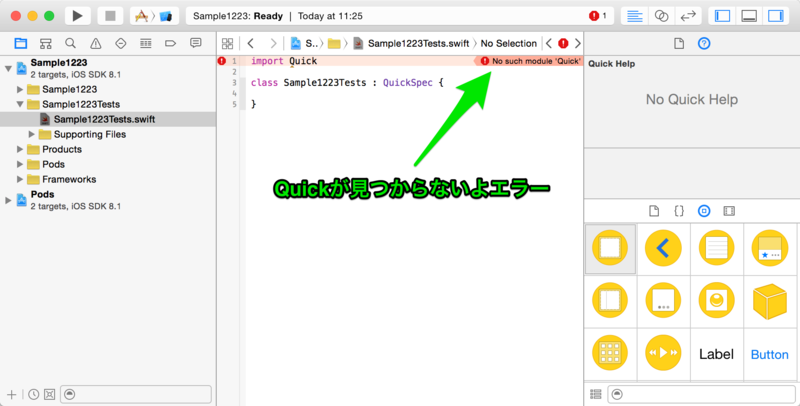800x406 pixels.
Task: Expand the Frameworks folder
Action: tap(19, 179)
